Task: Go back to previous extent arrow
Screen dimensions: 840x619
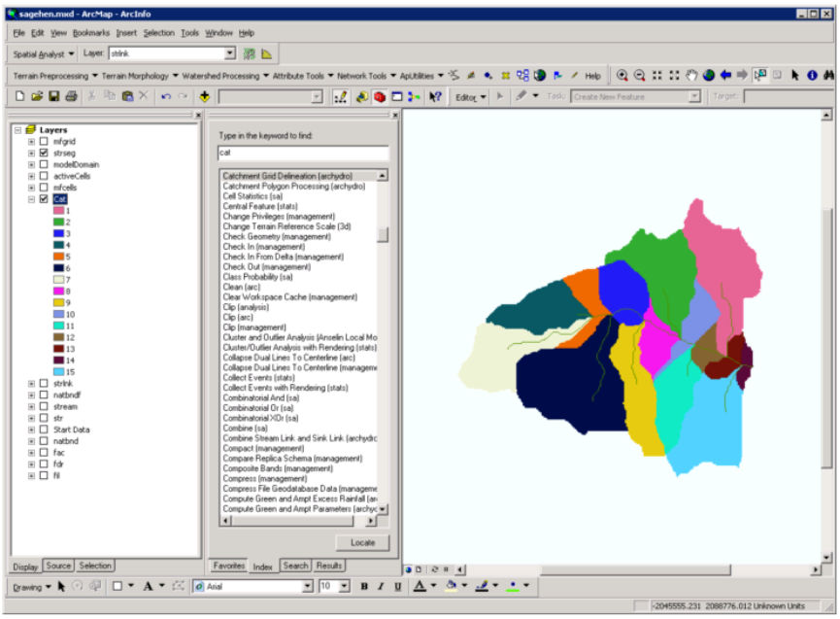Action: tap(725, 76)
